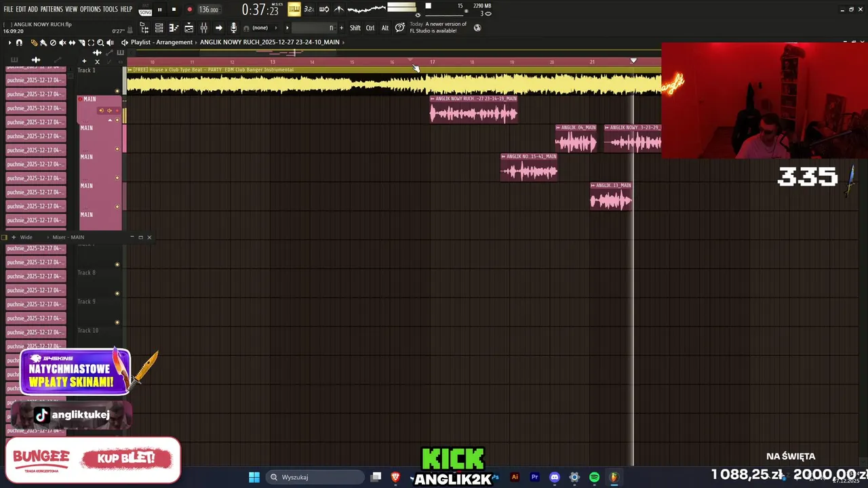Select the playlist Slice tool

pyautogui.click(x=81, y=43)
